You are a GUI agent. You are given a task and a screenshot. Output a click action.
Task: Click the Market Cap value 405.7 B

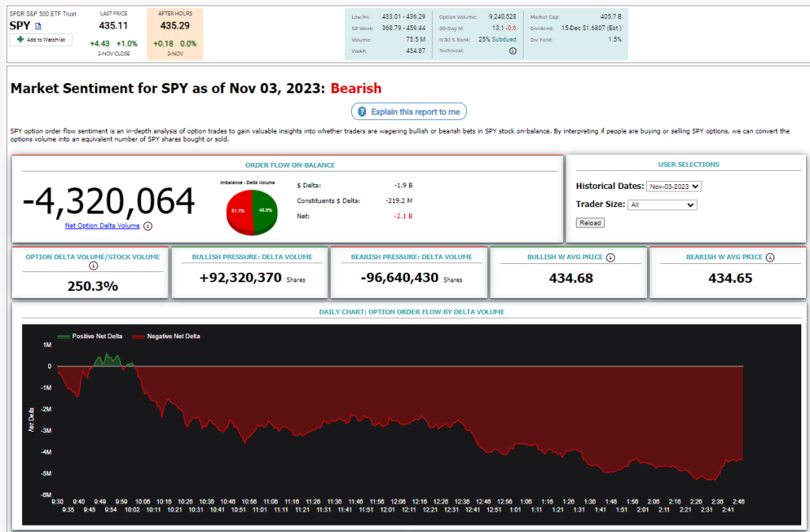coord(611,17)
